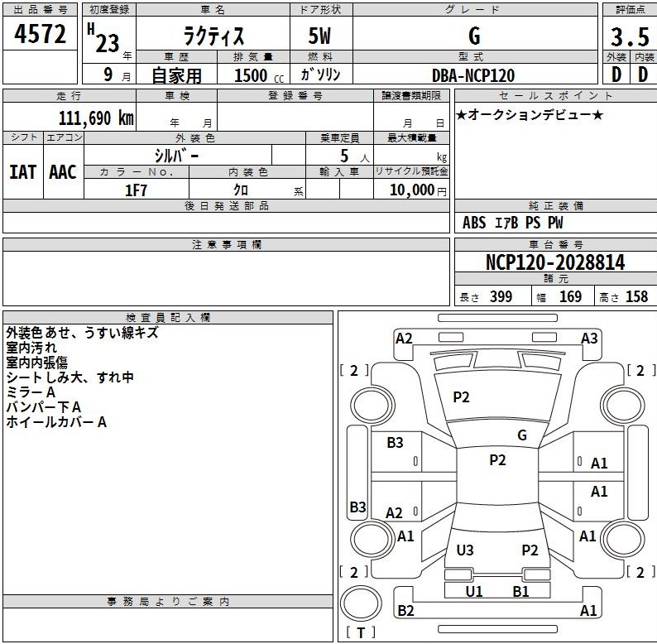
Task: Select the 譲渡書類期限 header
Action: tap(411, 95)
